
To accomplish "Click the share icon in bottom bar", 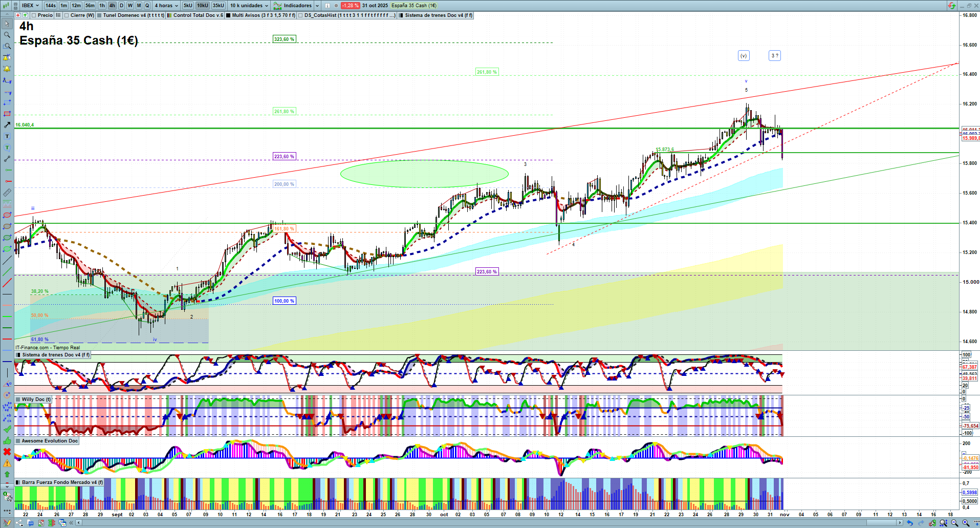I will 19,523.
